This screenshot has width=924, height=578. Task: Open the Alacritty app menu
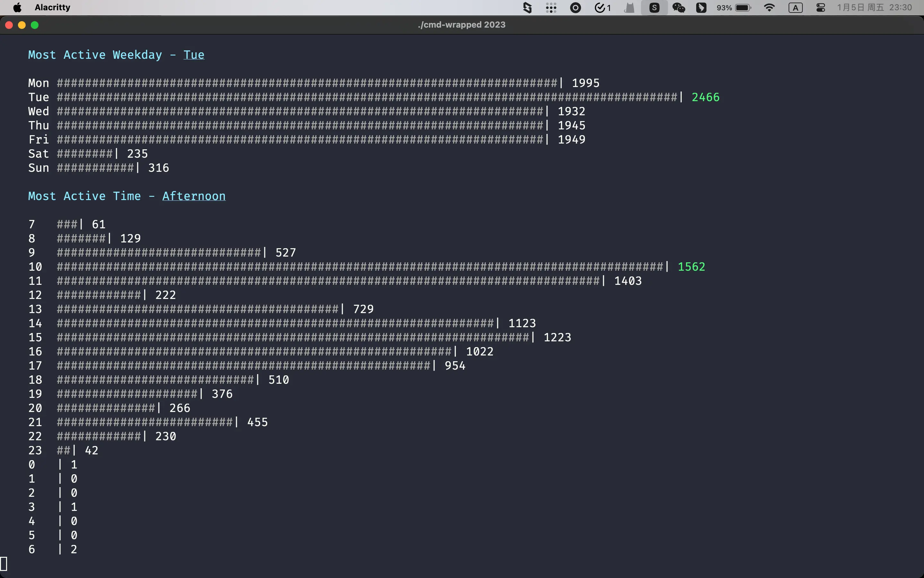pos(52,8)
